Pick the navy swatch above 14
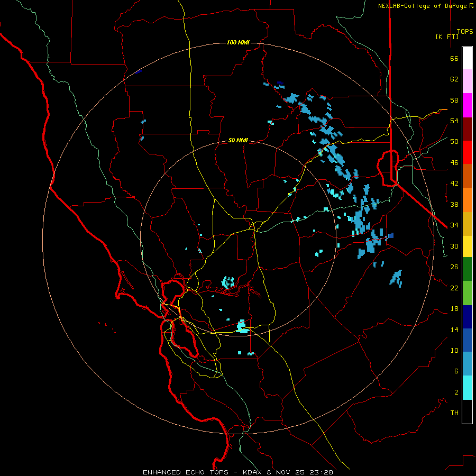The height and width of the screenshot is (476, 476). pos(467,317)
